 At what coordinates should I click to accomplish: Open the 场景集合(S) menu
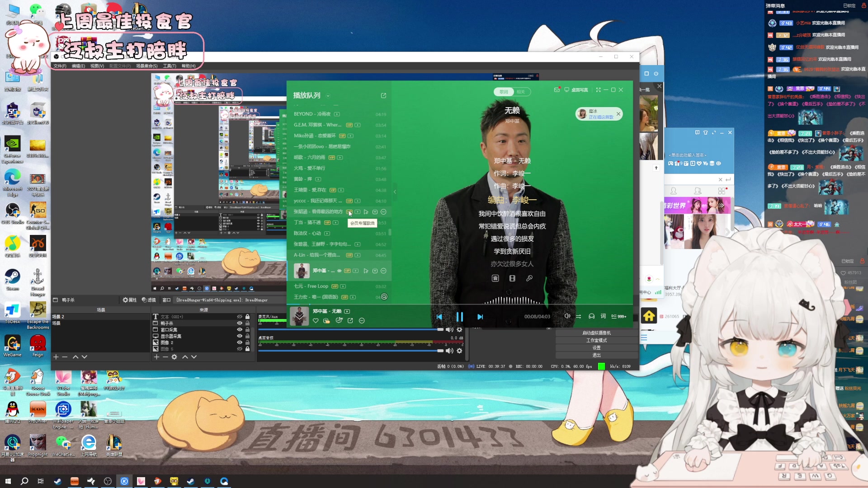pyautogui.click(x=146, y=66)
